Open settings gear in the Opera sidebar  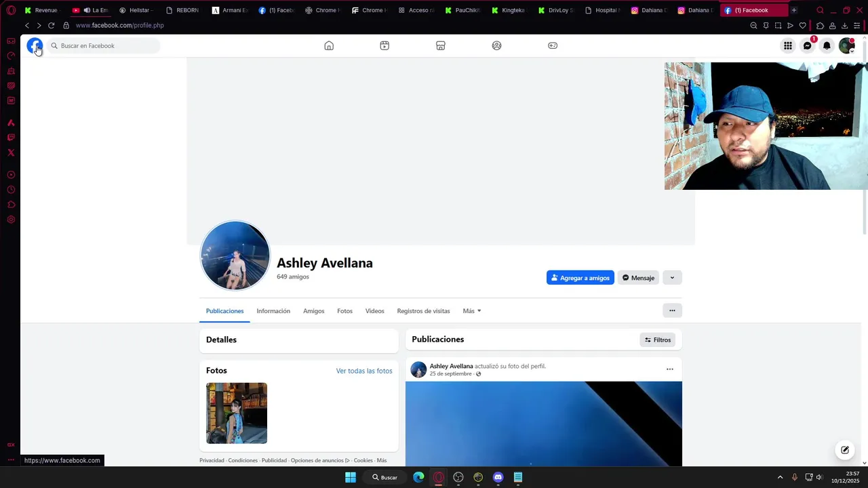coord(11,220)
